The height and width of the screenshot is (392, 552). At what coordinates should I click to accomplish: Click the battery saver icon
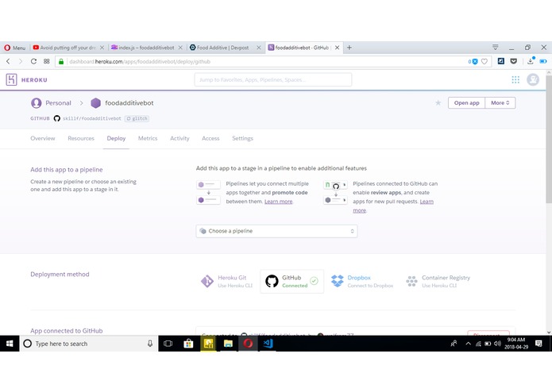543,61
